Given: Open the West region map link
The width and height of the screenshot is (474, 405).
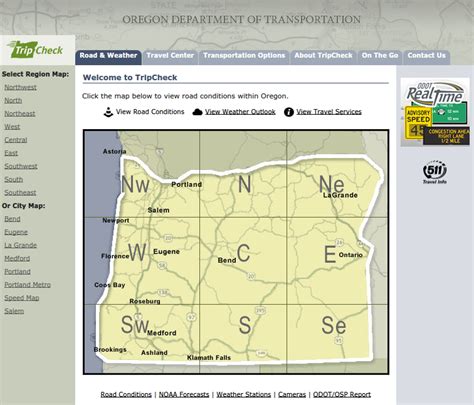Looking at the screenshot, I should coord(12,127).
